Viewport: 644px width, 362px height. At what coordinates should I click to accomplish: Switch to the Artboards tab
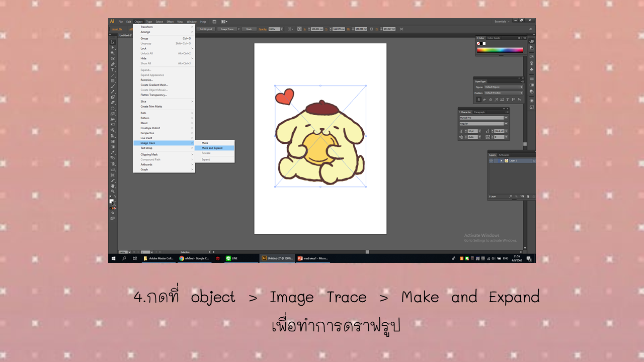pos(504,155)
